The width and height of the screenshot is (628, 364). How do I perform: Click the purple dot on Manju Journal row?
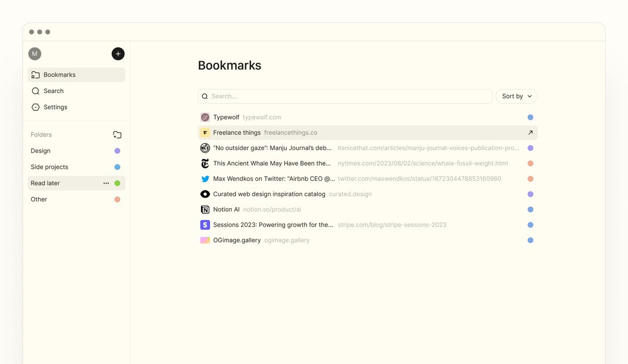pos(530,148)
